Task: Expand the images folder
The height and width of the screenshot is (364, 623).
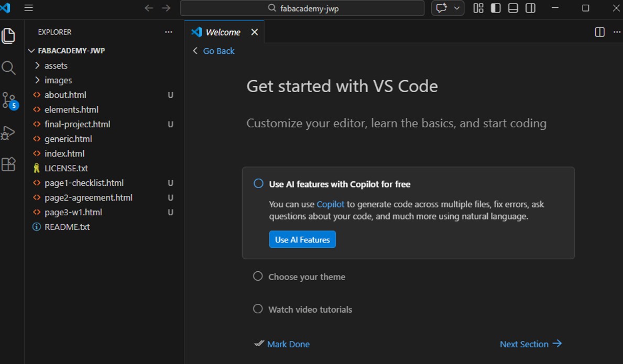Action: pos(37,80)
